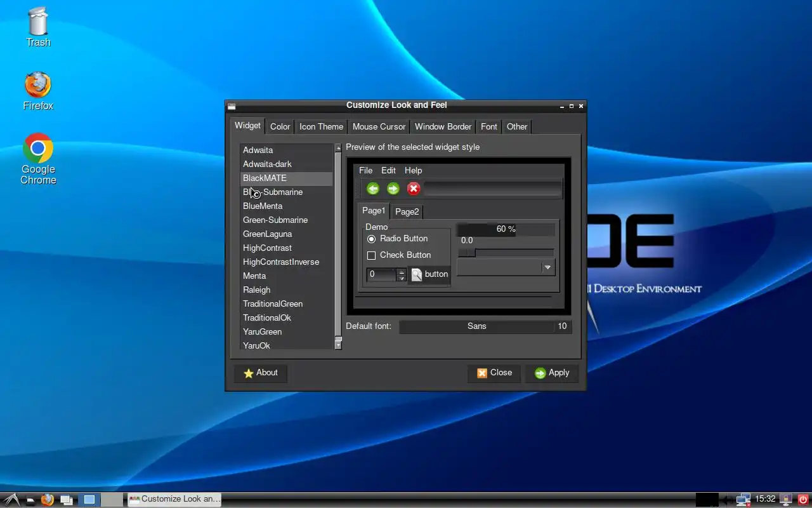Click the show desktop panel icon
Screen dimensions: 812x508
(67, 500)
